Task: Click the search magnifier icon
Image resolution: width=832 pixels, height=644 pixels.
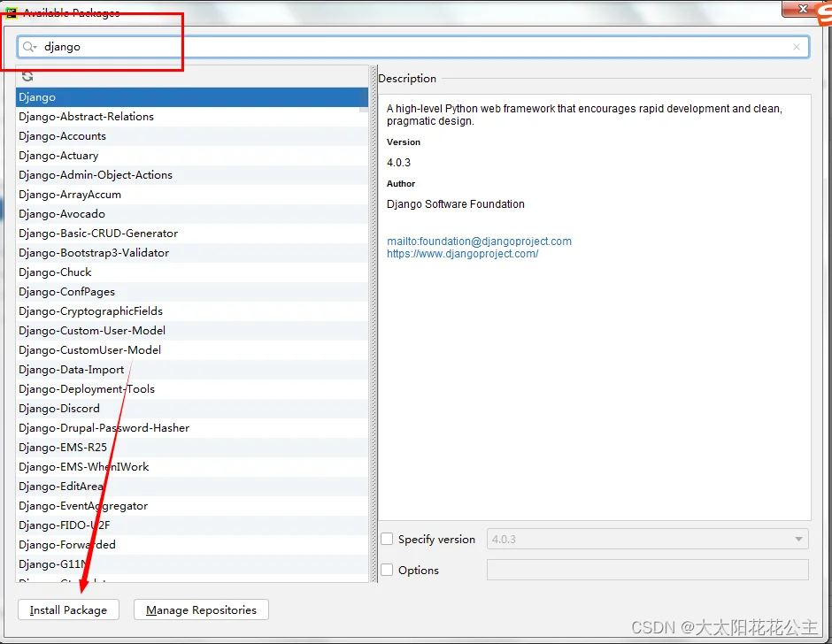Action: point(30,47)
